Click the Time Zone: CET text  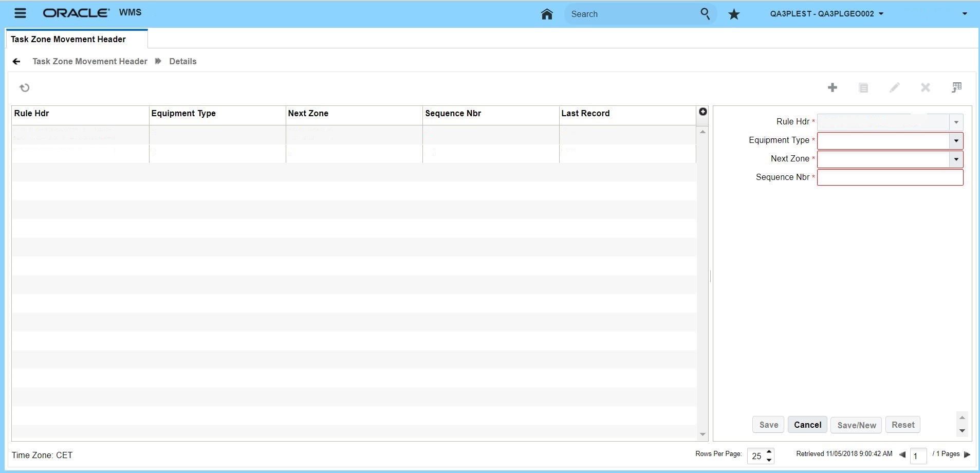coord(42,456)
